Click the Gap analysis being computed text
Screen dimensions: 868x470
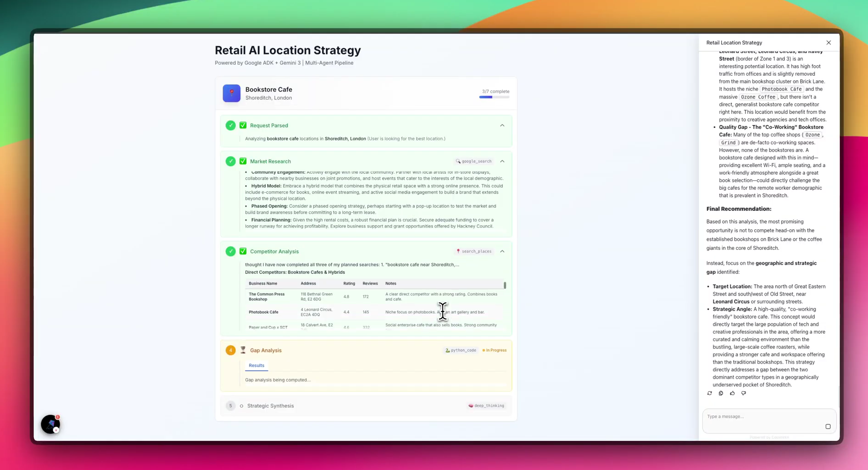click(278, 380)
